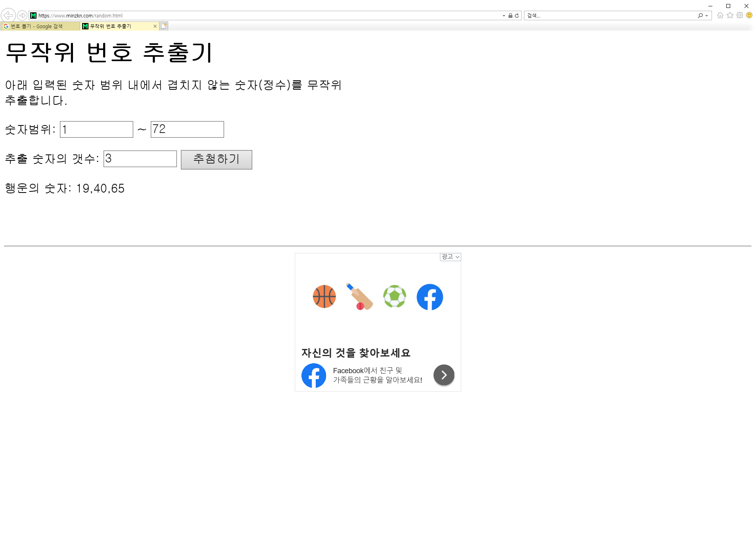
Task: Close the 무작위 번호 추출기 tab
Action: [x=155, y=26]
